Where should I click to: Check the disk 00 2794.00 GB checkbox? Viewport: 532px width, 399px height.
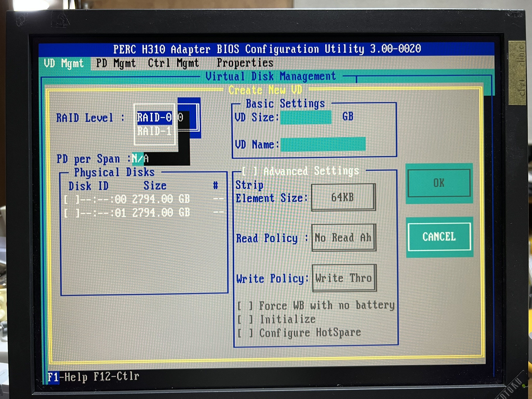[71, 199]
